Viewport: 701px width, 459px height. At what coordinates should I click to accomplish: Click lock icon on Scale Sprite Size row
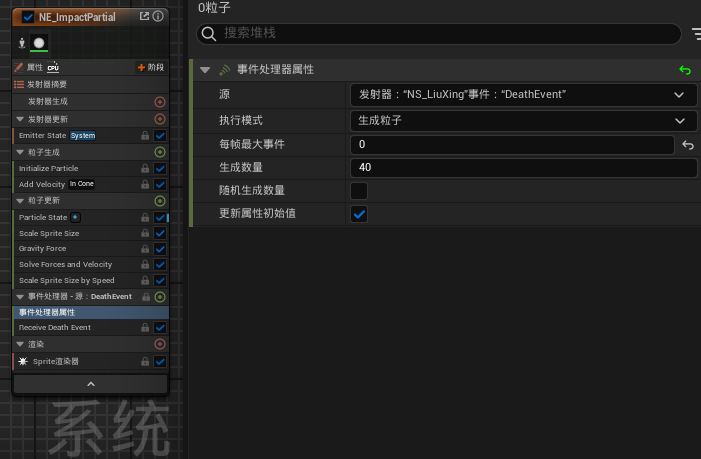(x=145, y=233)
